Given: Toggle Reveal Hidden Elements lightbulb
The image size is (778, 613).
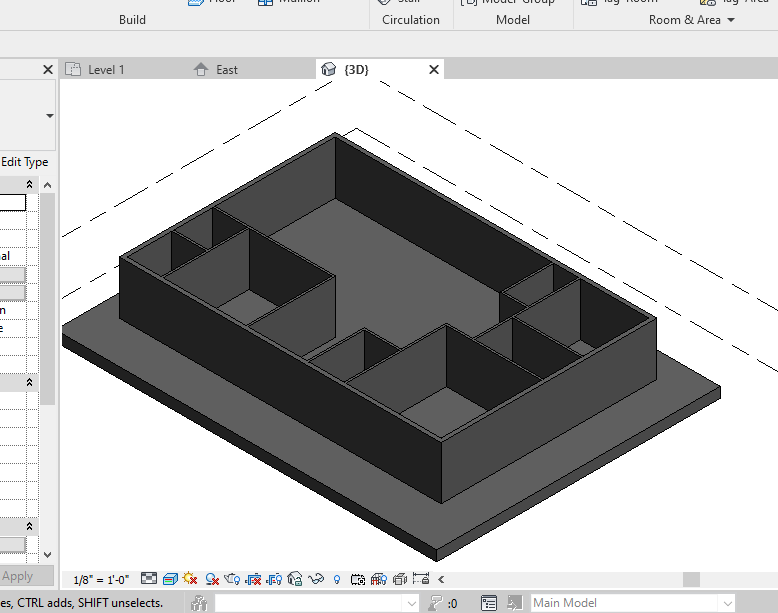Looking at the screenshot, I should pyautogui.click(x=337, y=579).
